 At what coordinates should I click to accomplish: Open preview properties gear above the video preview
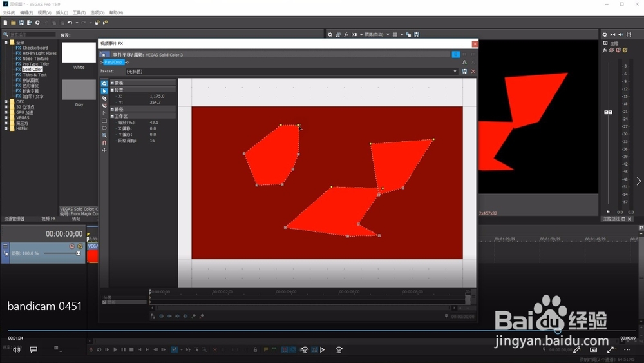pyautogui.click(x=330, y=35)
